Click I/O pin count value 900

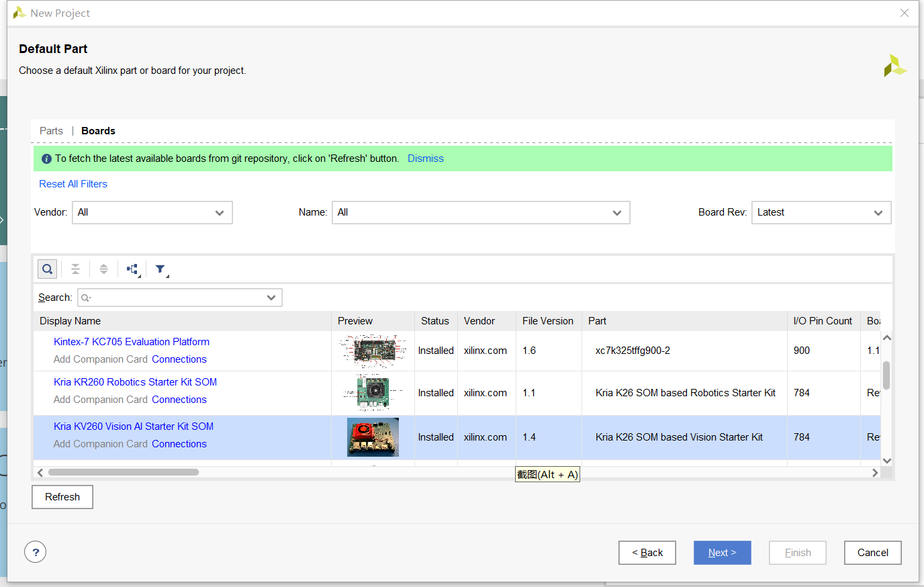point(802,351)
